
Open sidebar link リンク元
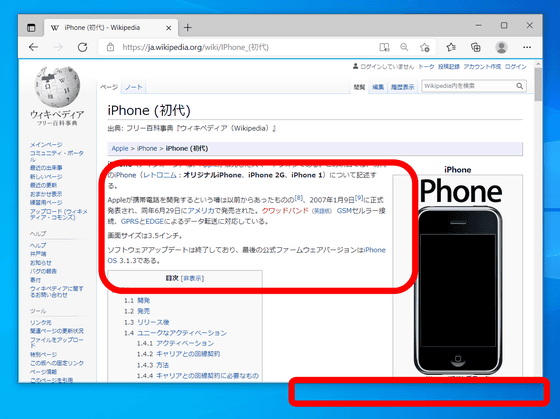[x=41, y=323]
